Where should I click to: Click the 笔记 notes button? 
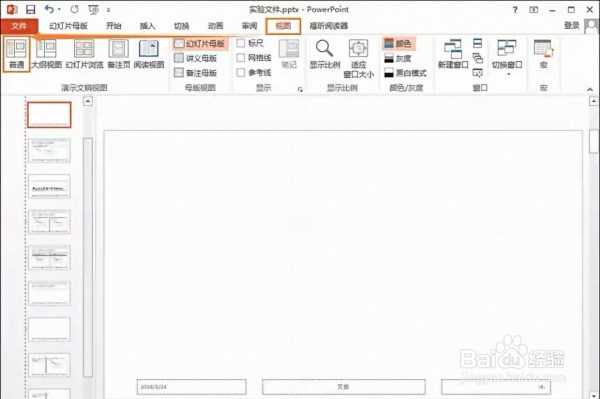point(289,54)
